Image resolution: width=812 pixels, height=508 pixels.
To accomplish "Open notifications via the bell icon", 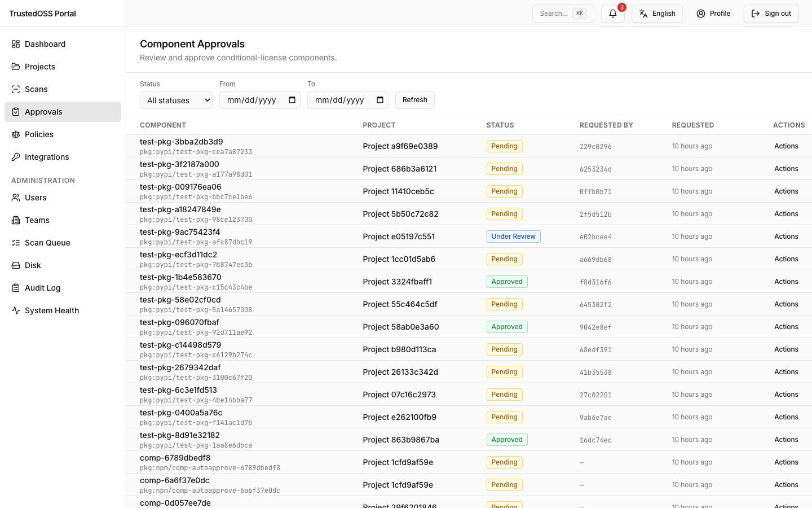I will click(613, 14).
